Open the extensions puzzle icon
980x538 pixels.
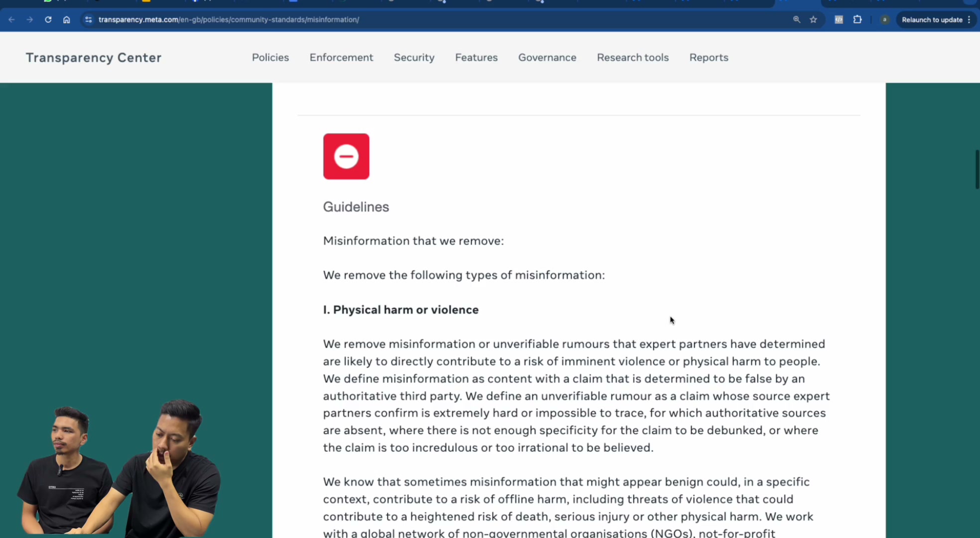(857, 19)
